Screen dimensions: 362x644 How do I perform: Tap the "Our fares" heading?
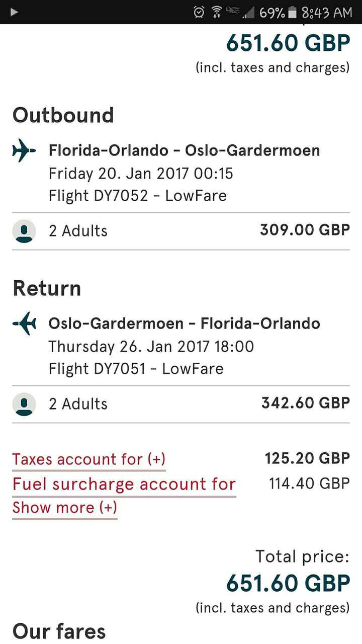59,631
